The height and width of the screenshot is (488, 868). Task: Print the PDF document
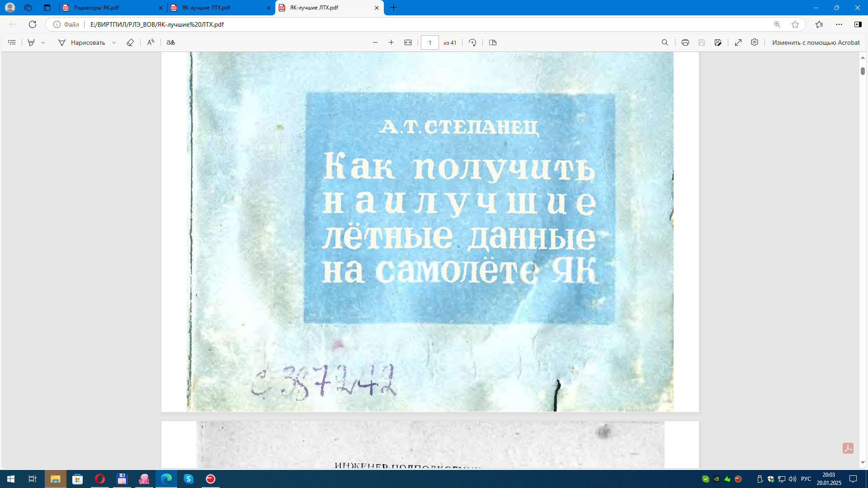(x=685, y=42)
